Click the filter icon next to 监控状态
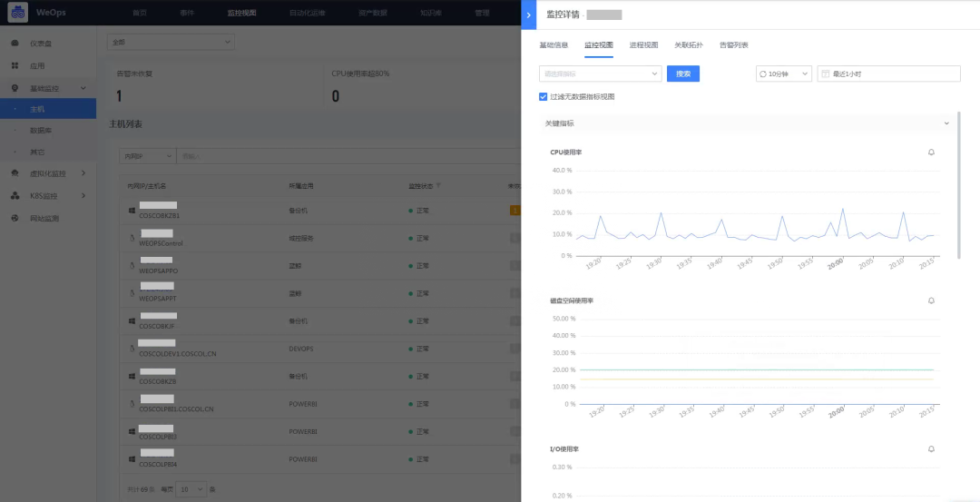980x502 pixels. click(x=437, y=186)
